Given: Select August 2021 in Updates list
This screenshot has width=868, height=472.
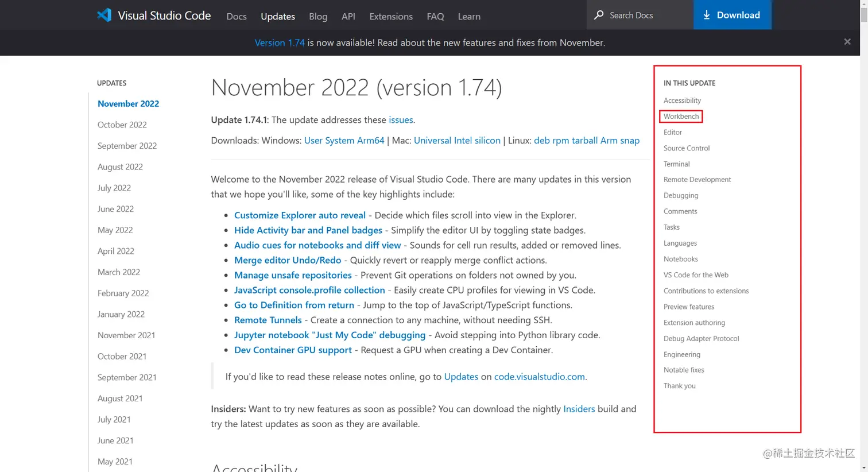Looking at the screenshot, I should pos(120,399).
